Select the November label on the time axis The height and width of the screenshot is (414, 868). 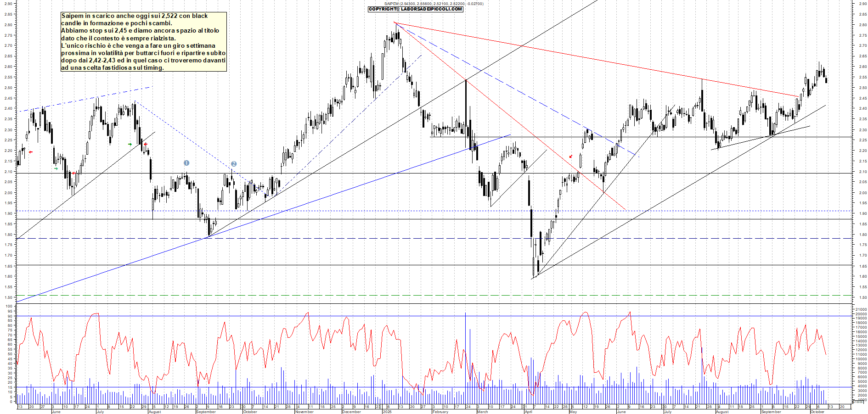(304, 412)
